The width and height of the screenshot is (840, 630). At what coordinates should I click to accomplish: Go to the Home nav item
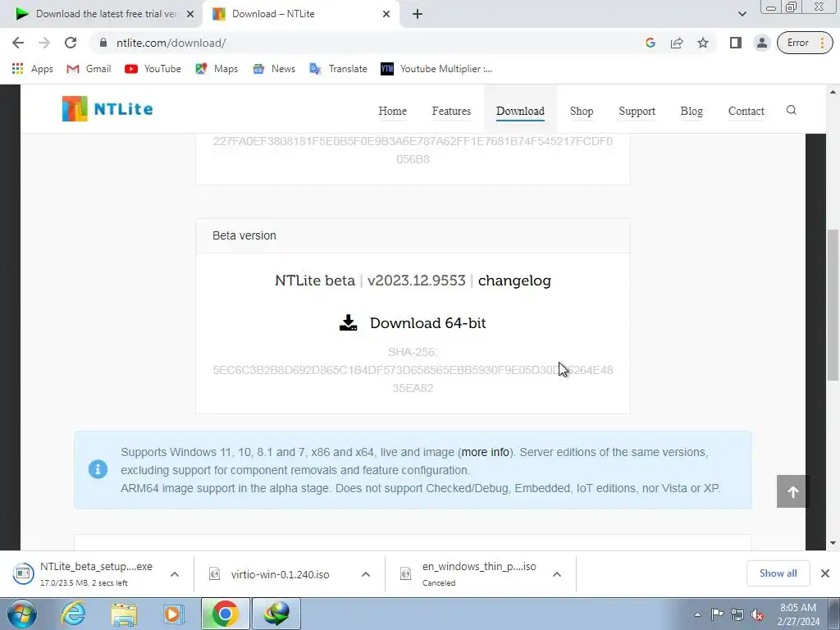tap(393, 111)
